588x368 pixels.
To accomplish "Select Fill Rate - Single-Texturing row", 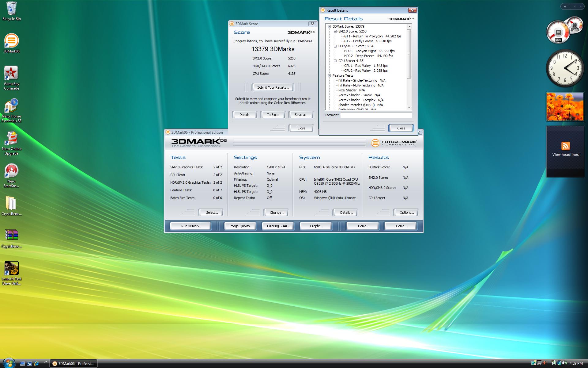I will (362, 80).
